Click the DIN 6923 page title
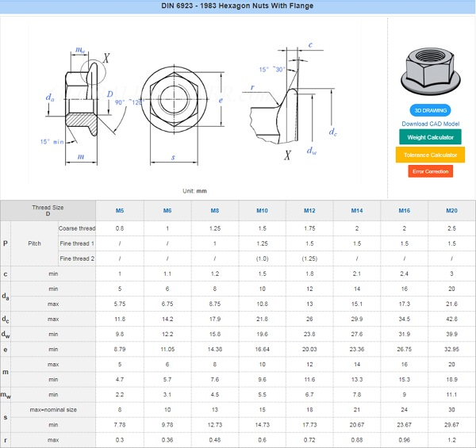Screen dimensions: 476x448 (238, 6)
